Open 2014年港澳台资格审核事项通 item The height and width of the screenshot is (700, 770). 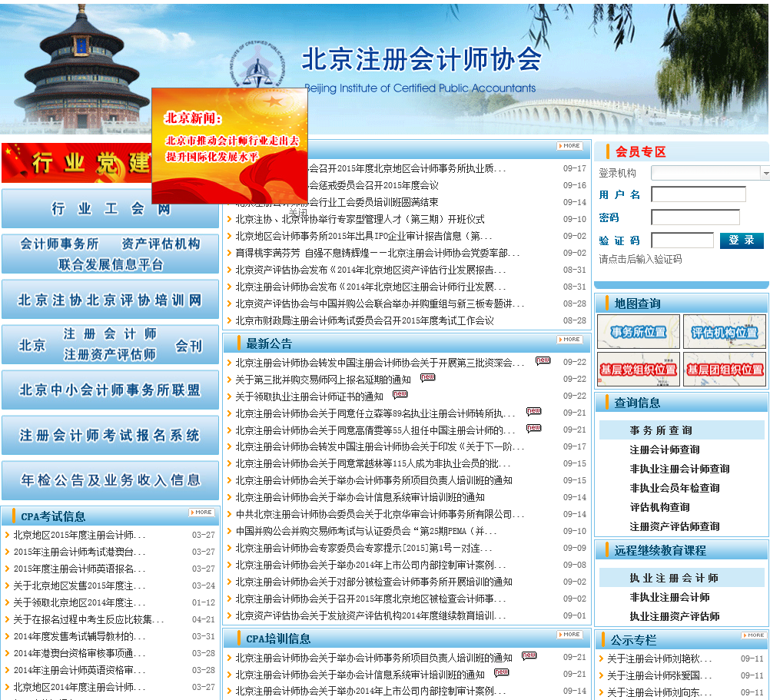[x=79, y=653]
